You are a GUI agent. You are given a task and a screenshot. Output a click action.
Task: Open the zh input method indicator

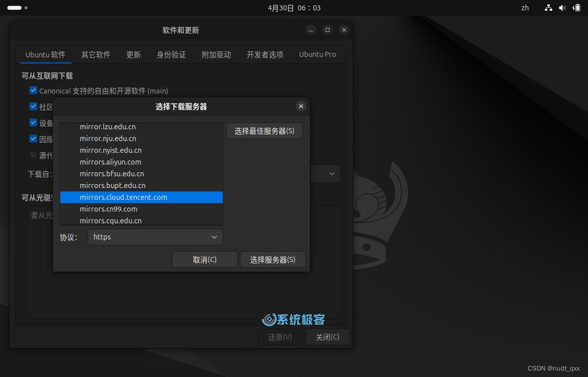point(525,8)
